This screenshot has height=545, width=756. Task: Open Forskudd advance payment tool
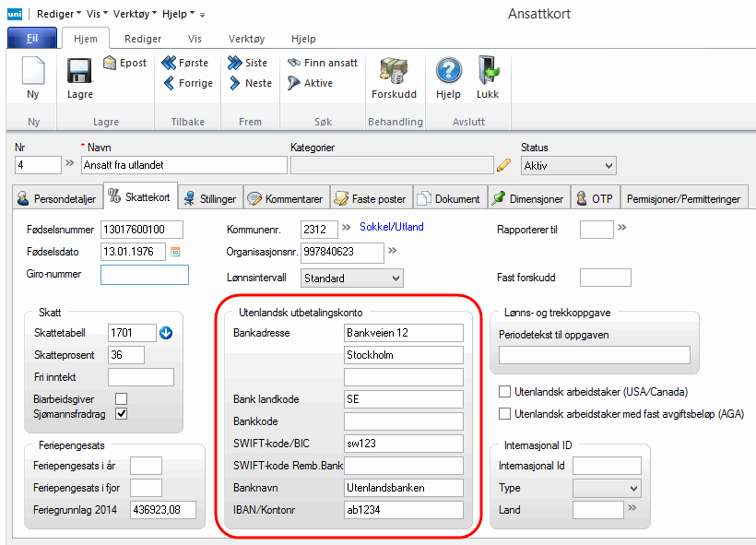(x=394, y=73)
